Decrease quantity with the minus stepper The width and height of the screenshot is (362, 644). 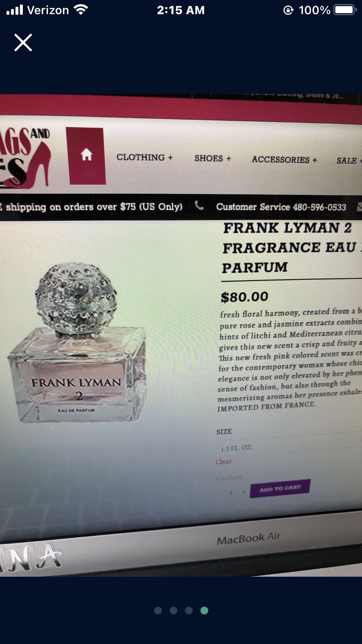[x=219, y=493]
